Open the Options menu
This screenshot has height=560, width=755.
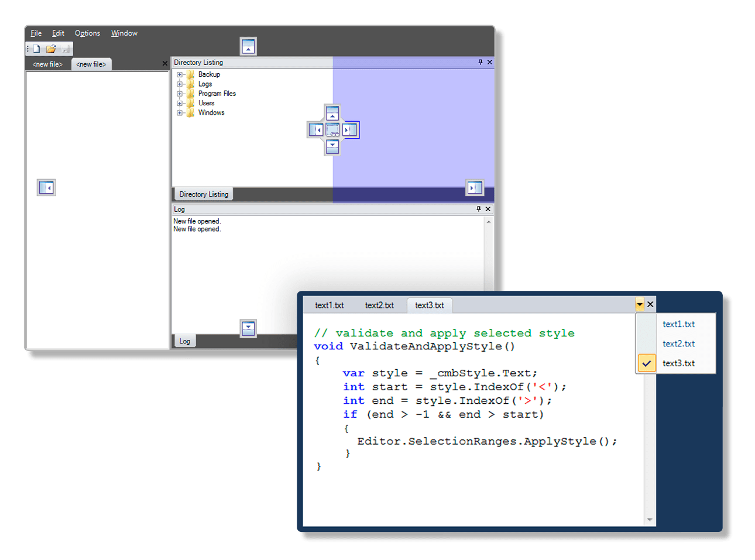click(87, 33)
